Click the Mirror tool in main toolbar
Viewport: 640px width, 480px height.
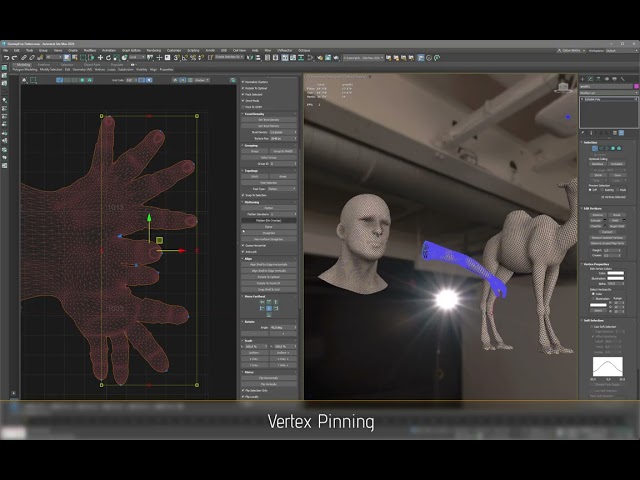(250, 58)
